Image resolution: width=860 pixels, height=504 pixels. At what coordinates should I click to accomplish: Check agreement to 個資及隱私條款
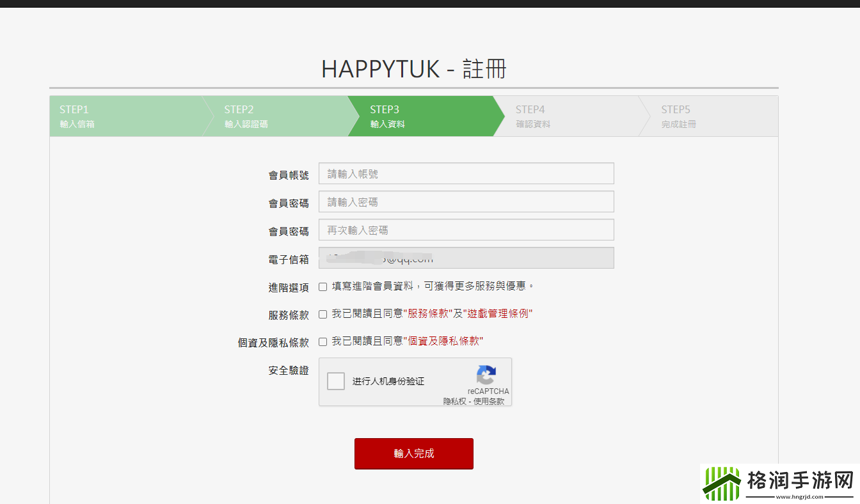pyautogui.click(x=322, y=342)
